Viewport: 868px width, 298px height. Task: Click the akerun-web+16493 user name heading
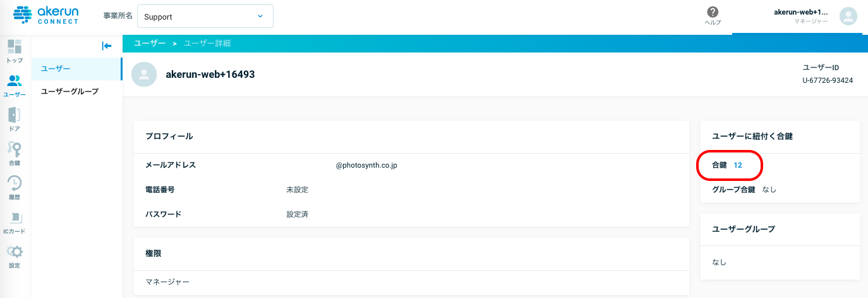click(210, 74)
